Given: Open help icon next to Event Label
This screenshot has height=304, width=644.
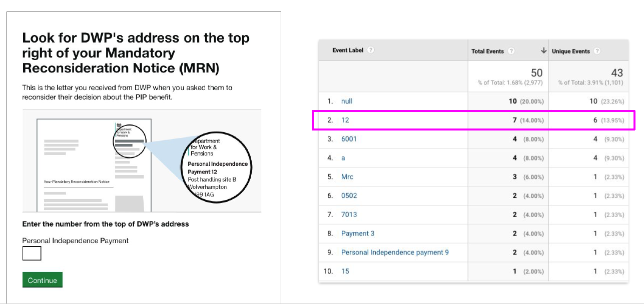Looking at the screenshot, I should (370, 50).
